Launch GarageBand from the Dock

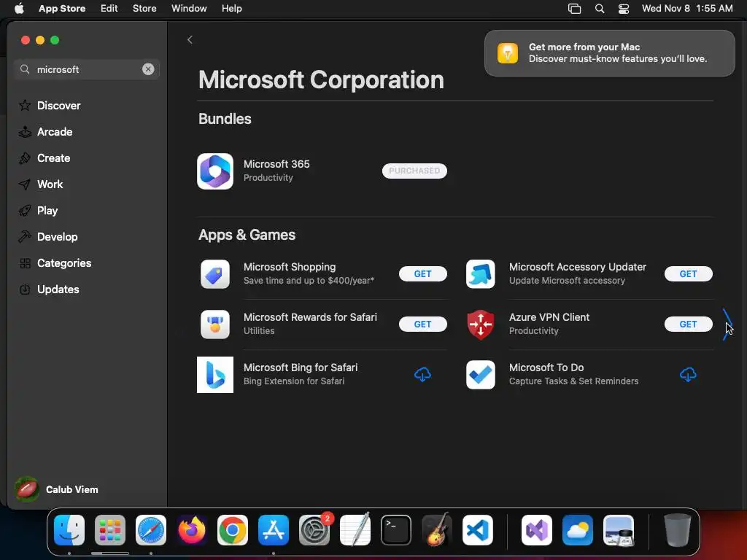pyautogui.click(x=437, y=530)
